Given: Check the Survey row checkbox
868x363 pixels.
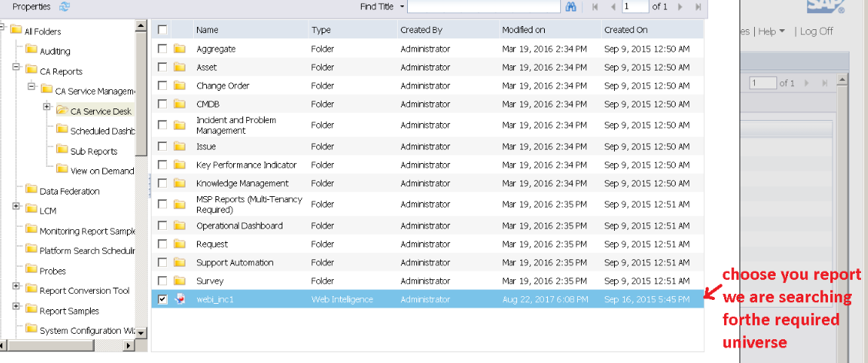Looking at the screenshot, I should point(162,281).
